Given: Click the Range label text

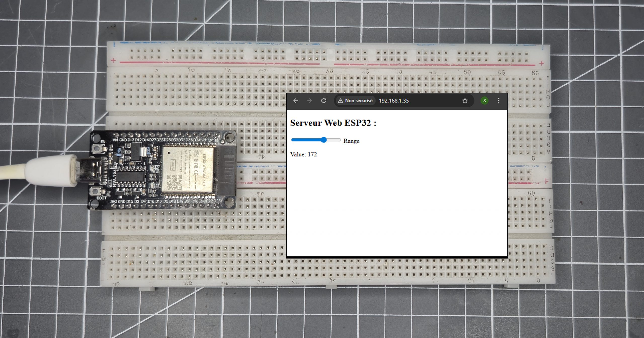Looking at the screenshot, I should click(x=351, y=141).
